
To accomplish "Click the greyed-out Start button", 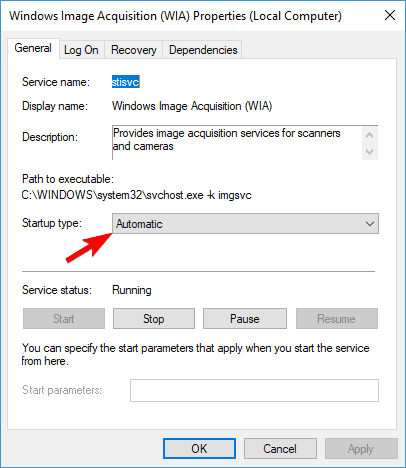I will pos(64,319).
